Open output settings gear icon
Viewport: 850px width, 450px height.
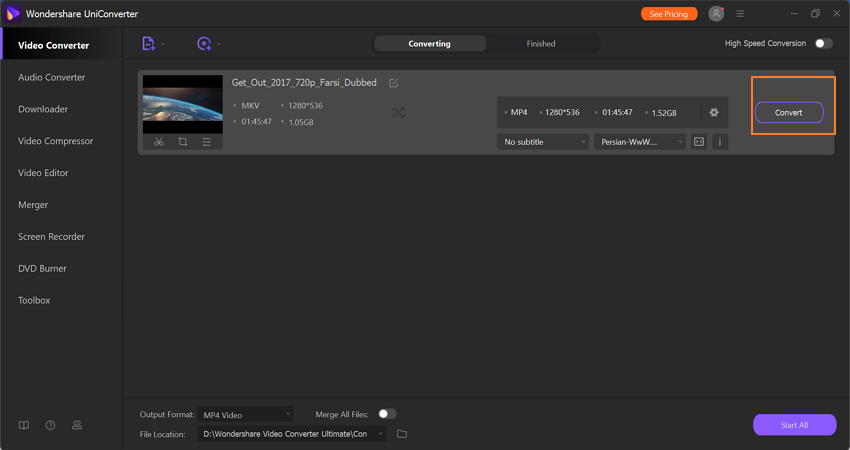coord(714,112)
